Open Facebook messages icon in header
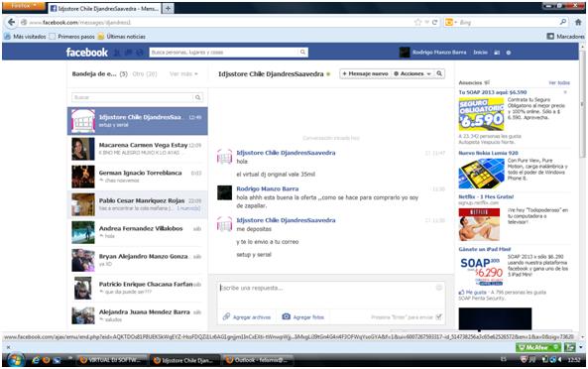 click(x=128, y=53)
